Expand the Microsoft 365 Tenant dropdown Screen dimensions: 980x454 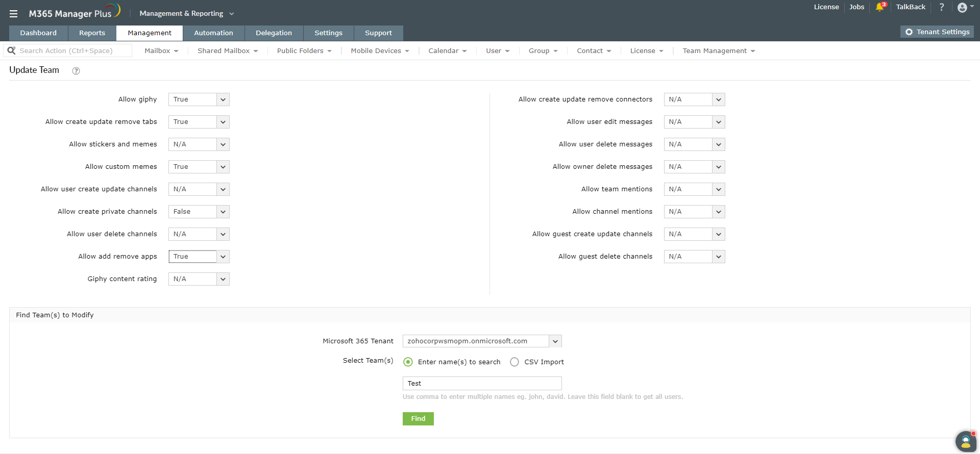482,341
